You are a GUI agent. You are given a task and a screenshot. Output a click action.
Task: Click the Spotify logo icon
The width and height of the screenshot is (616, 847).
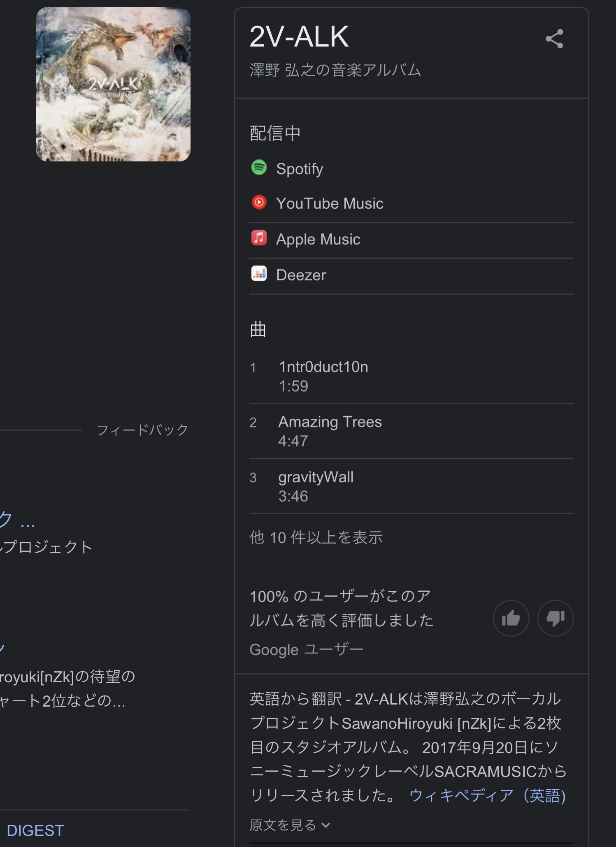[x=259, y=168]
